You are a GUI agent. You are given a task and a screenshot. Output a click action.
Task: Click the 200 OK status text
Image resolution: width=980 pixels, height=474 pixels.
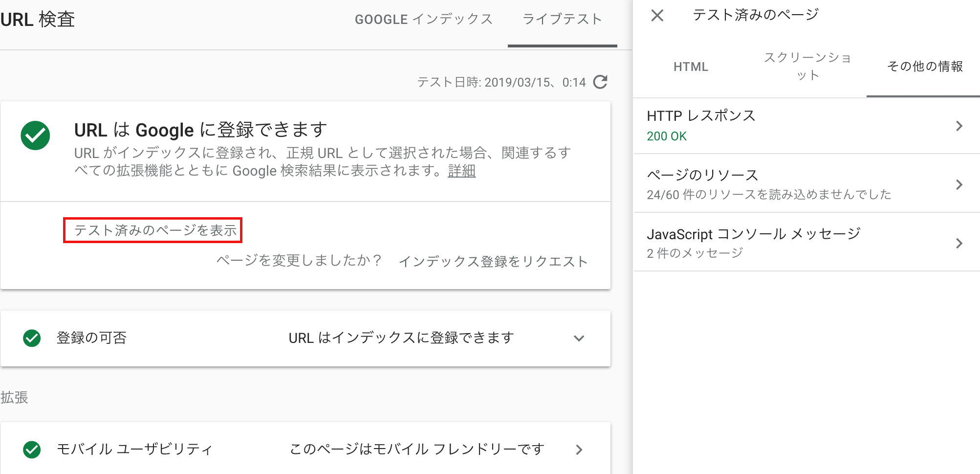coord(667,136)
